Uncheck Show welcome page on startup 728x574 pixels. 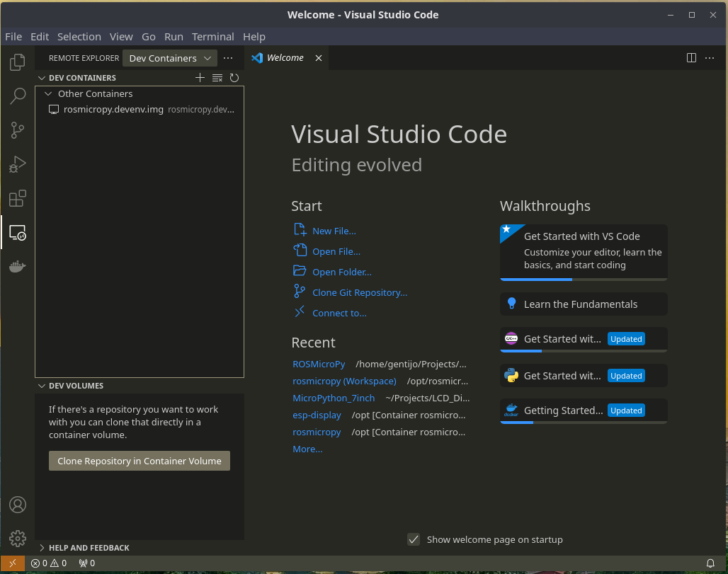tap(413, 539)
